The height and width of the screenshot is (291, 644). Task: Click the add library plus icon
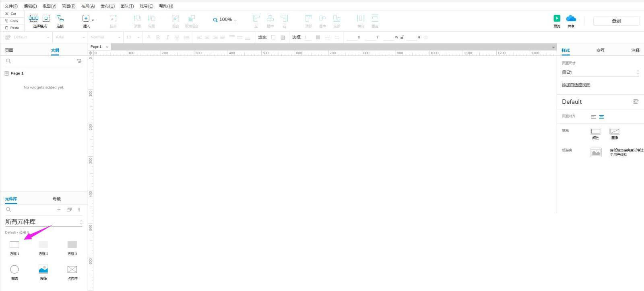59,209
